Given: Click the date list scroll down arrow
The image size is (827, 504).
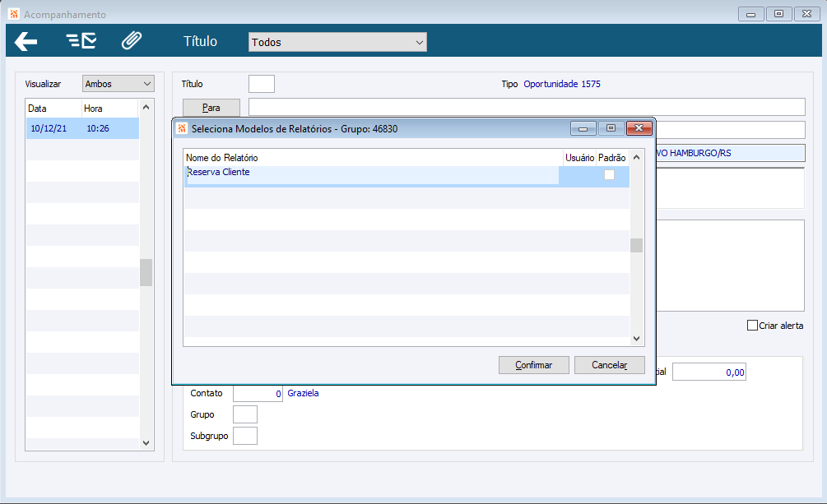Looking at the screenshot, I should pyautogui.click(x=146, y=443).
